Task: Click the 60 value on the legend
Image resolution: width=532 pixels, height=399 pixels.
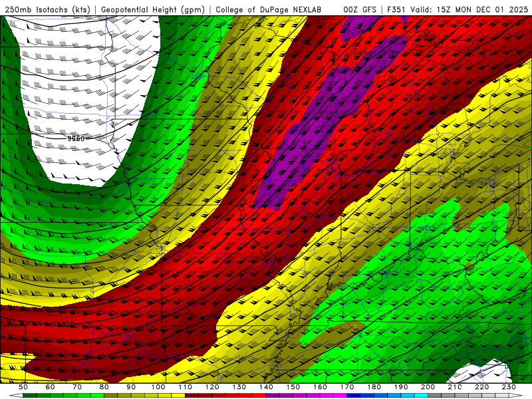Action: 51,387
